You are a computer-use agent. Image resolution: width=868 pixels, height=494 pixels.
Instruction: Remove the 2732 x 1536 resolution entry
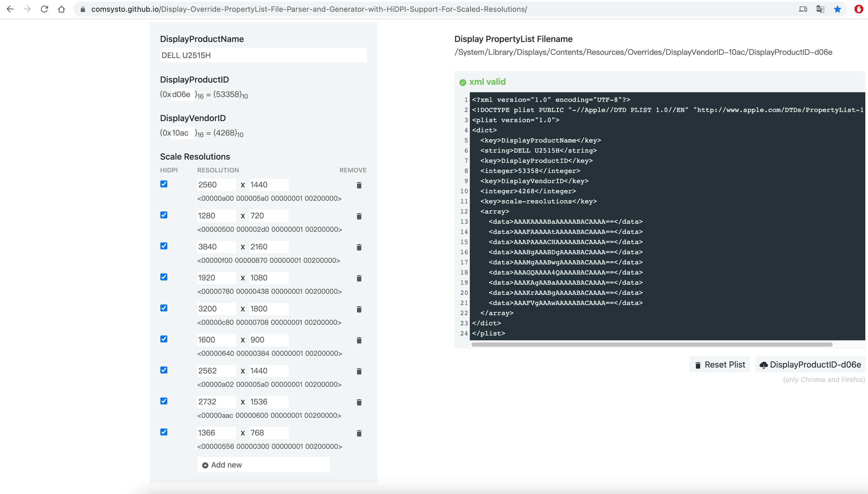pyautogui.click(x=359, y=402)
